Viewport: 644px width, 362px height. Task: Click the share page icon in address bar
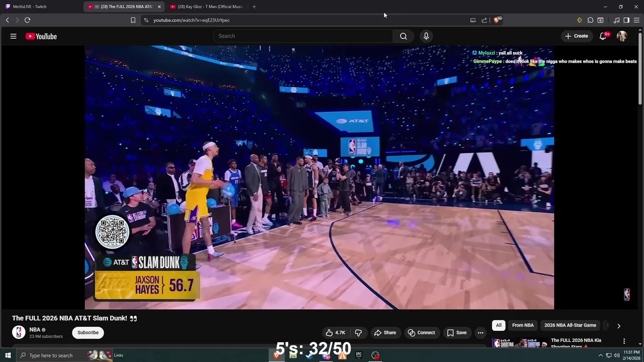[x=484, y=20]
